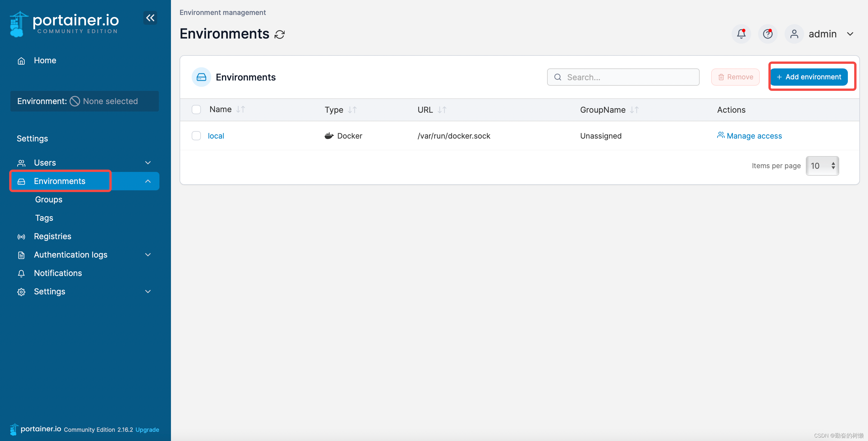Viewport: 868px width, 441px height.
Task: Open the help question-mark icon
Action: point(768,34)
